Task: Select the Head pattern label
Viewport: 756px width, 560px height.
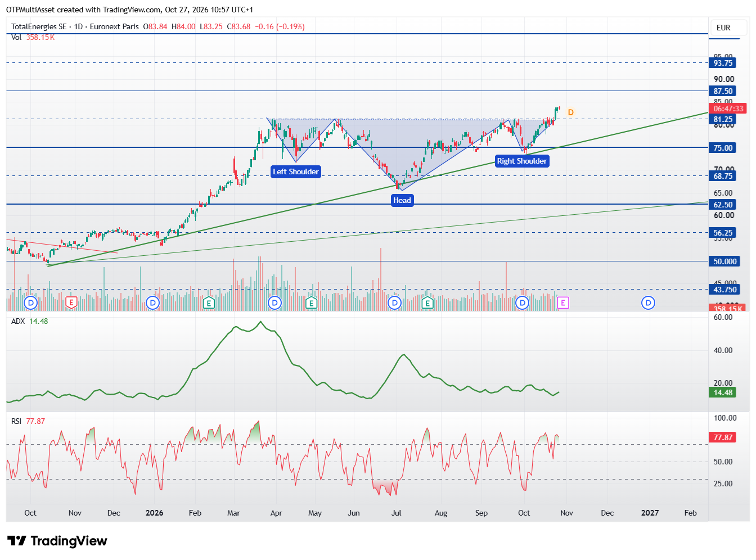Action: click(402, 200)
